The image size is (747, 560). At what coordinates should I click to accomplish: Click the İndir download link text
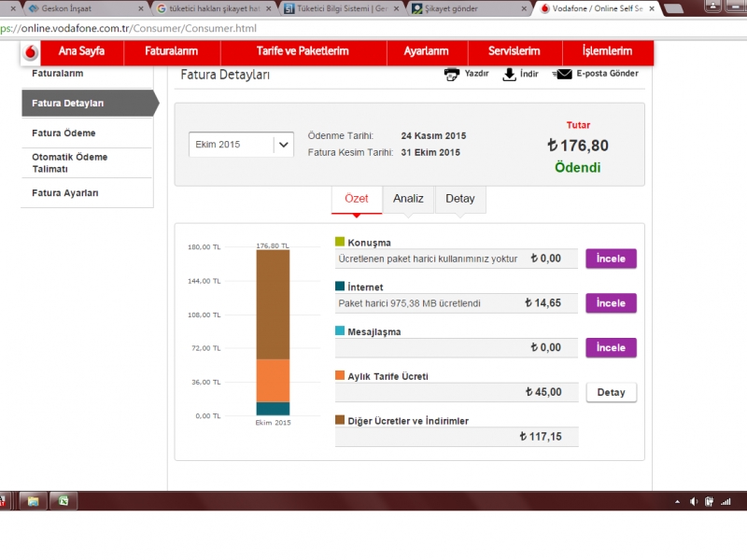click(x=529, y=74)
